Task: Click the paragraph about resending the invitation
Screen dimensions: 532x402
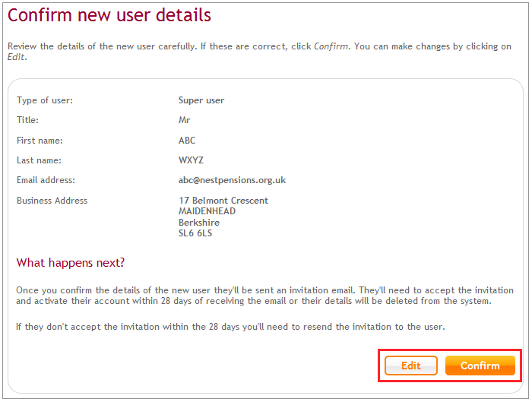Action: [230, 327]
